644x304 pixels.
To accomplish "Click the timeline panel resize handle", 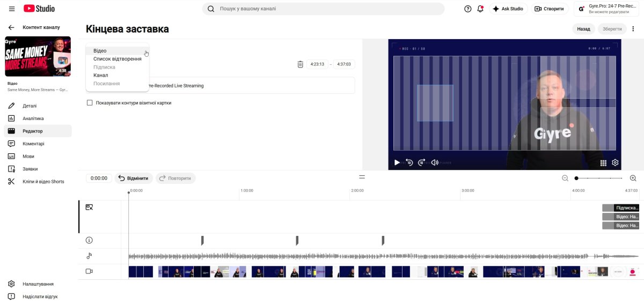I will (362, 177).
